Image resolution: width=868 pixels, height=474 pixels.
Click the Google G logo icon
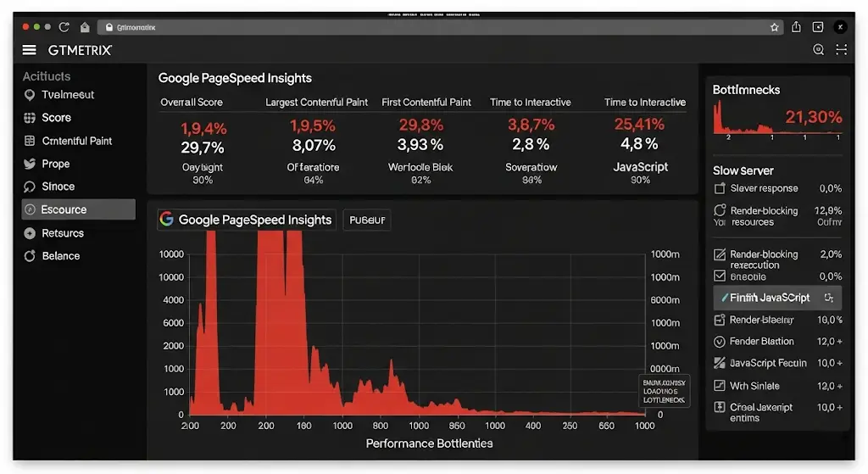[x=167, y=220]
